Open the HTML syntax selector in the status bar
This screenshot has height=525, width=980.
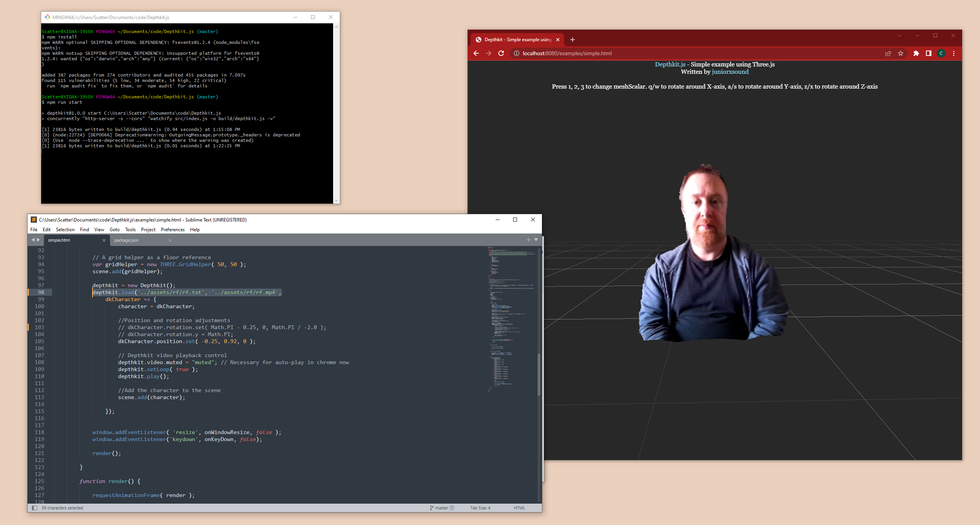(519, 508)
